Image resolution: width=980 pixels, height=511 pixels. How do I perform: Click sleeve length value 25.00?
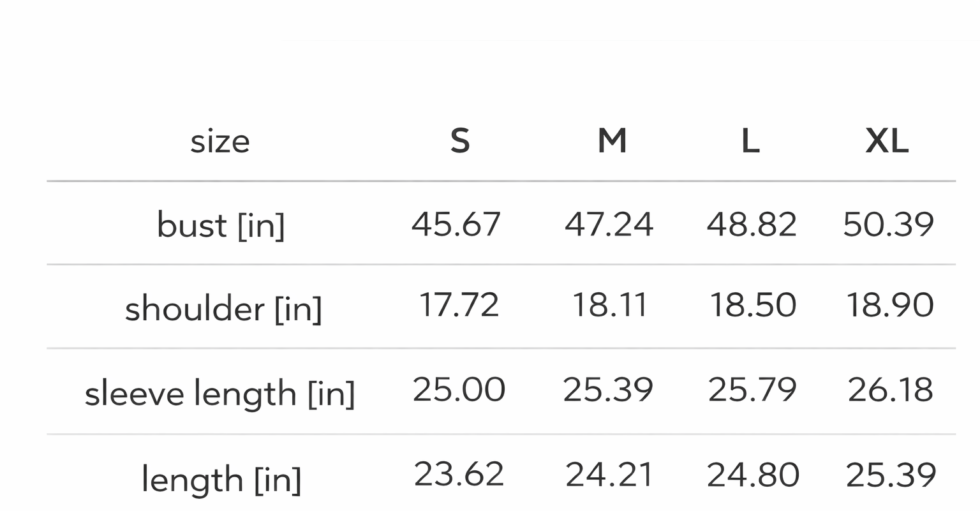459,389
